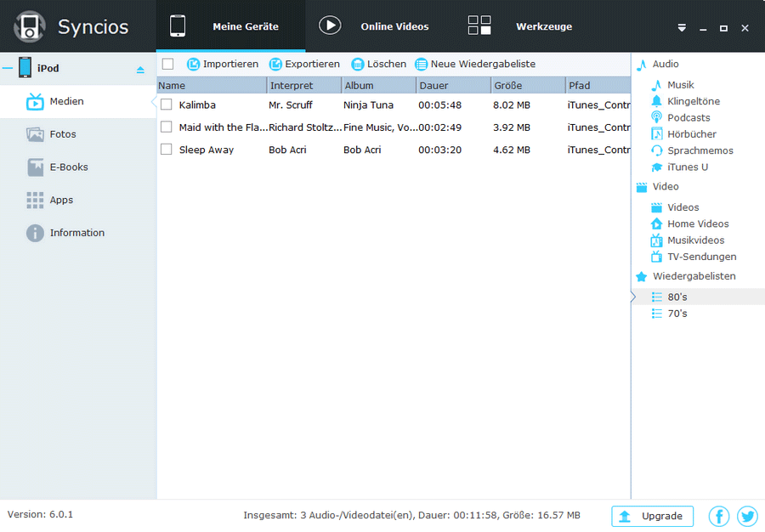
Task: Sort by the Name column header
Action: 212,85
